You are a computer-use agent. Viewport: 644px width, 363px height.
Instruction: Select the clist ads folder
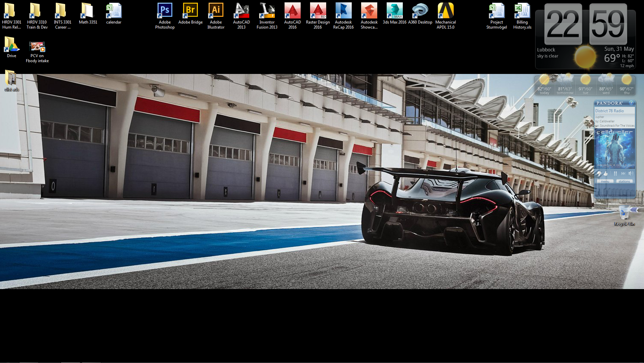11,81
